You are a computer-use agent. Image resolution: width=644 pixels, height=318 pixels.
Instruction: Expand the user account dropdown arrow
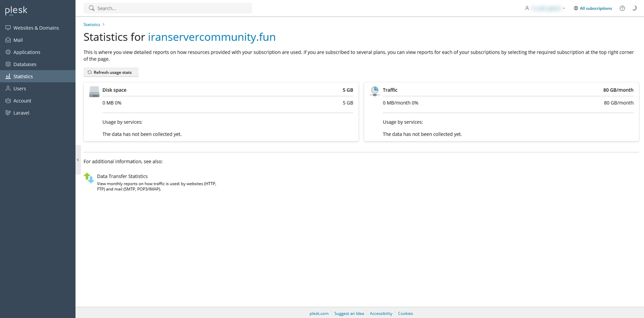[564, 8]
